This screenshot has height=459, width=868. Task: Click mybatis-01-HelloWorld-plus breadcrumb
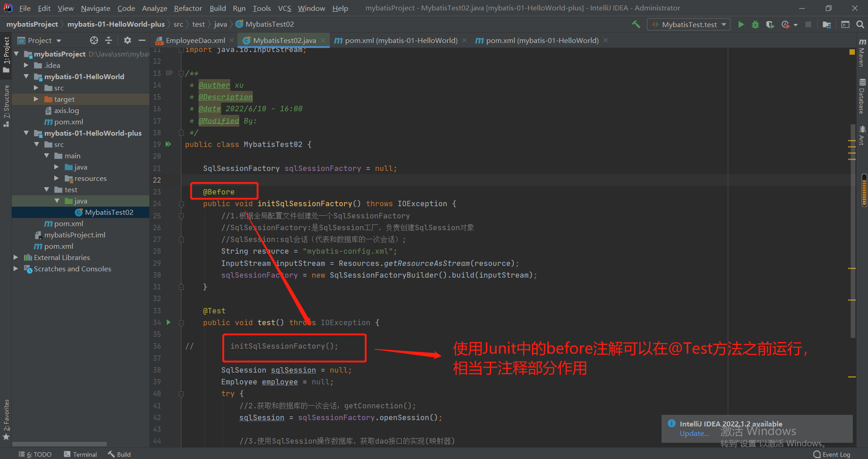(x=116, y=24)
